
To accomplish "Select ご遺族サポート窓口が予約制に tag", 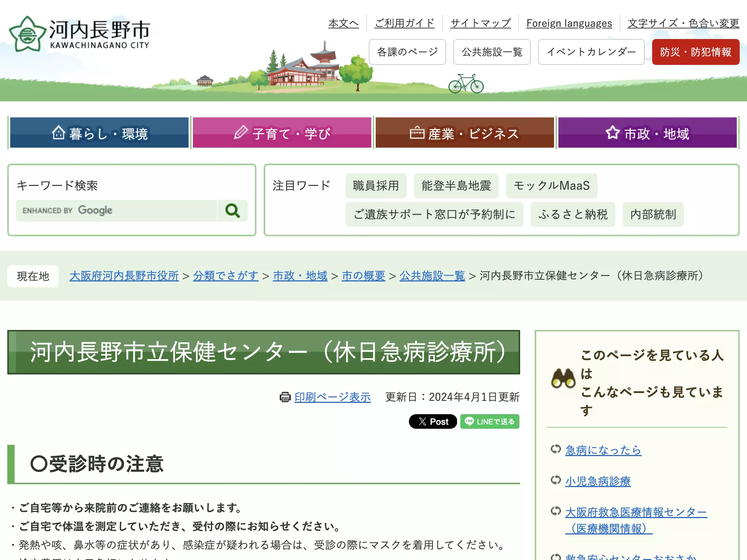I will point(434,214).
